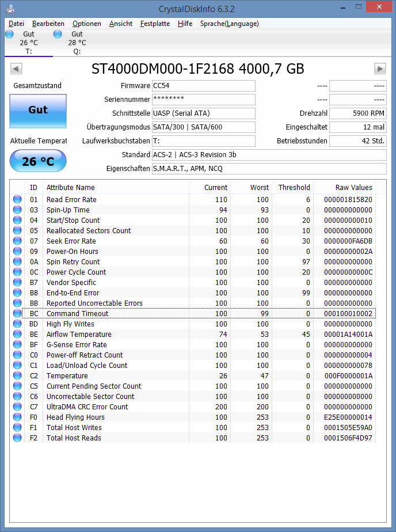Select the status orb for Start/Stop Count

(17, 220)
